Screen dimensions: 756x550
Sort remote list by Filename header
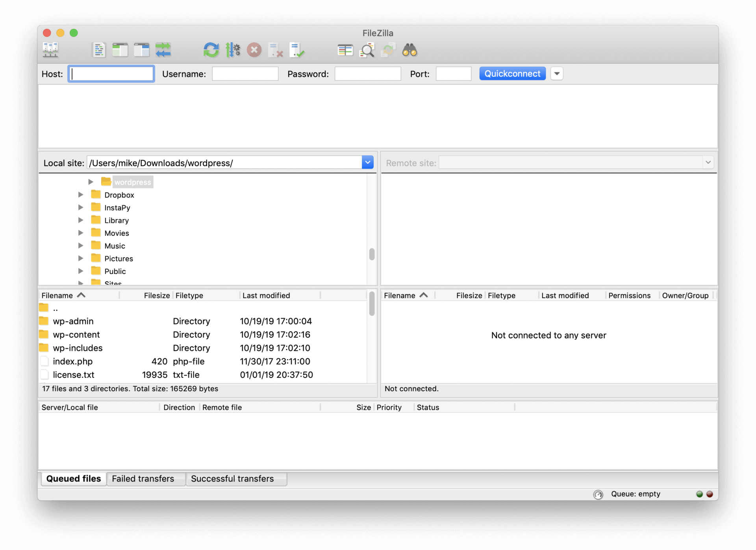click(408, 295)
